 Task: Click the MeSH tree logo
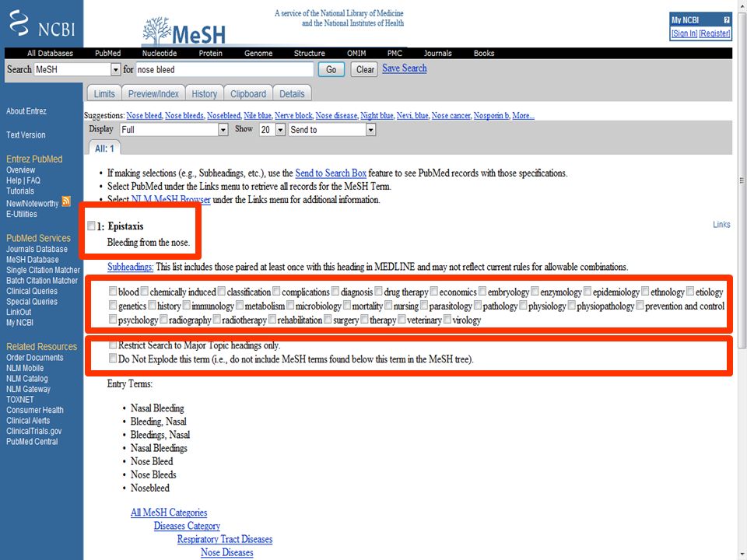[x=184, y=31]
